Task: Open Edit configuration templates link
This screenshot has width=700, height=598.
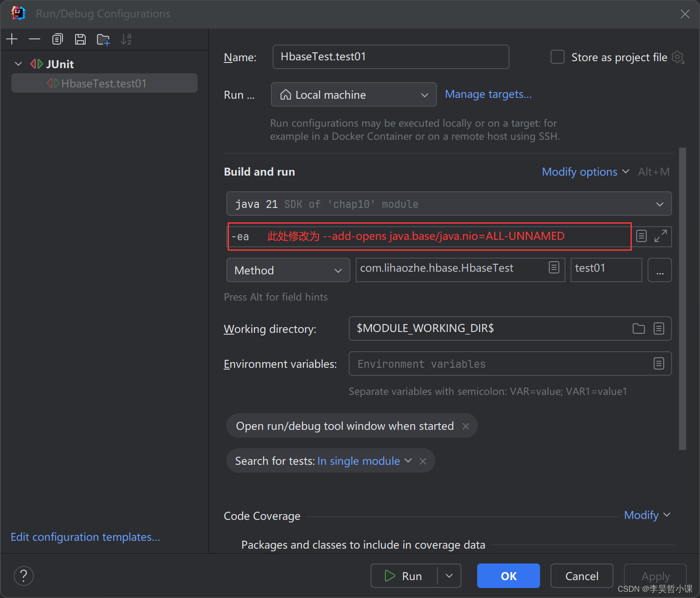Action: click(x=85, y=537)
